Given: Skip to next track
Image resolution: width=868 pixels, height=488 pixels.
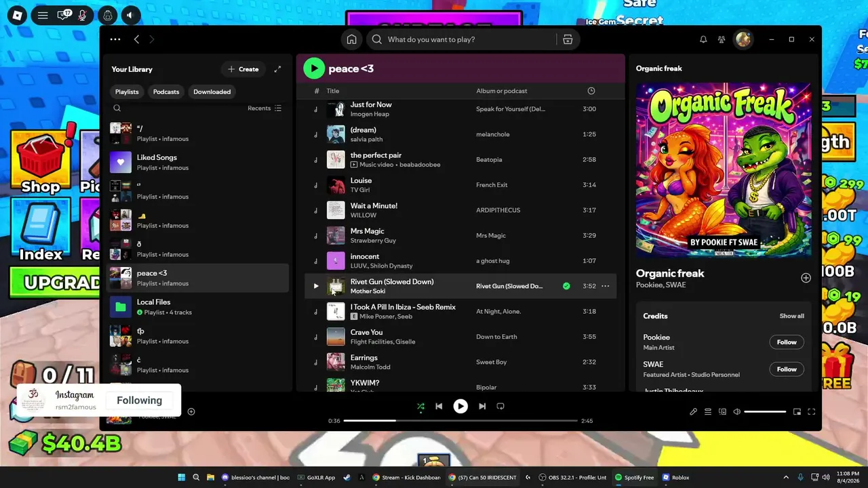Looking at the screenshot, I should tap(482, 406).
